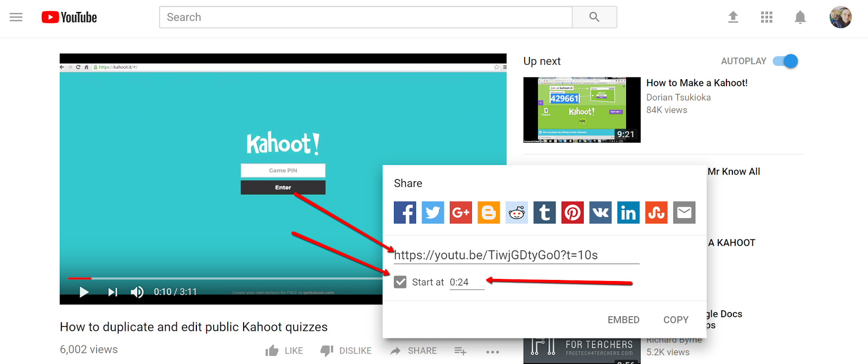Open the Dorian Tsukioka channel
Image resolution: width=868 pixels, height=364 pixels.
point(678,98)
